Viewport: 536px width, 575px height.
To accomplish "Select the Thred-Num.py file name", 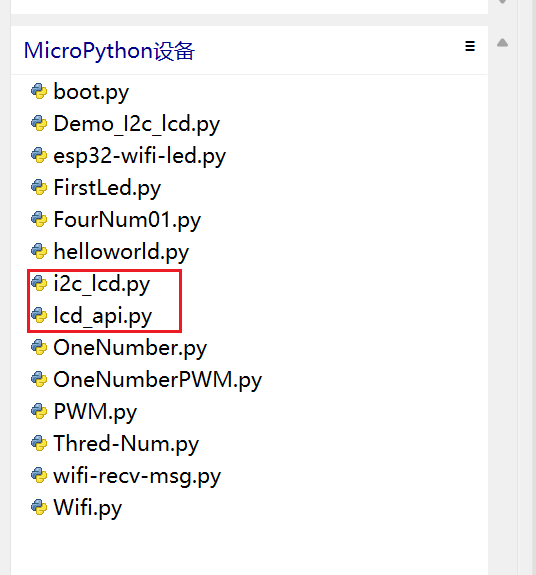I will pyautogui.click(x=126, y=444).
